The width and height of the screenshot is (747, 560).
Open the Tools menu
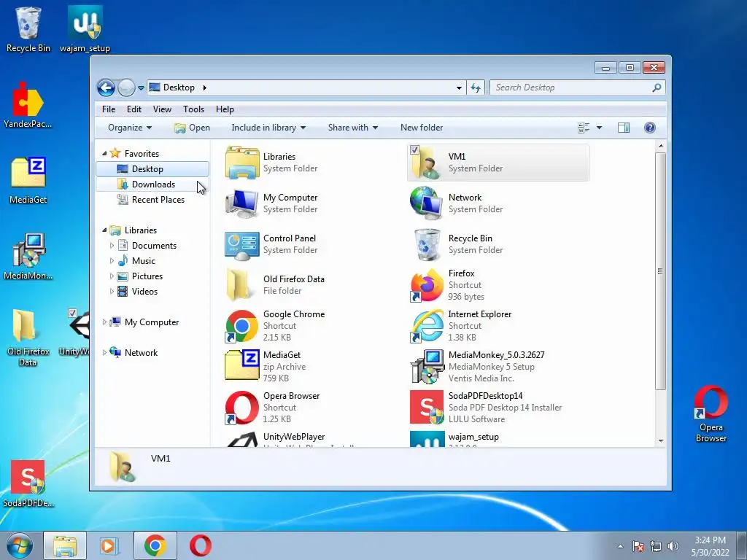tap(193, 109)
